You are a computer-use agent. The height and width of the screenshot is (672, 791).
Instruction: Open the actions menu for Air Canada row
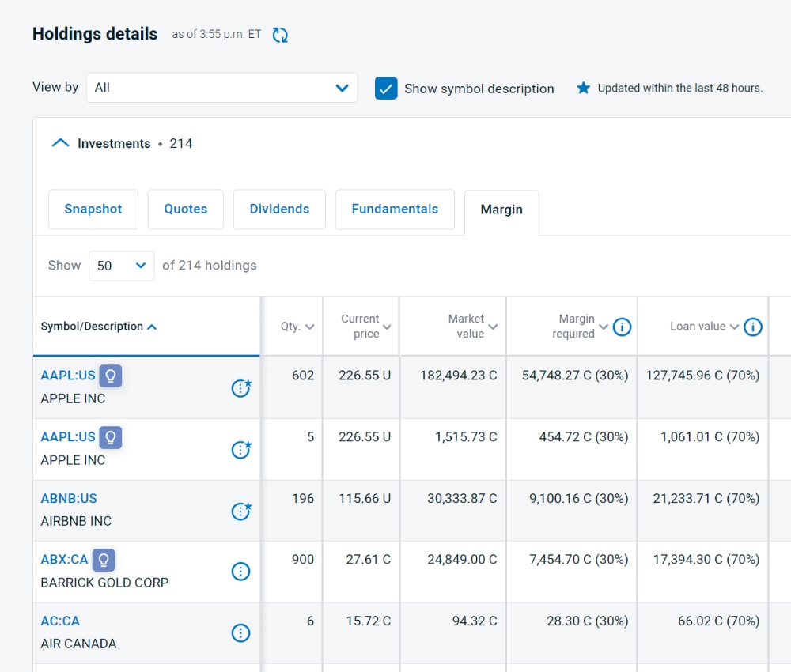[x=241, y=632]
